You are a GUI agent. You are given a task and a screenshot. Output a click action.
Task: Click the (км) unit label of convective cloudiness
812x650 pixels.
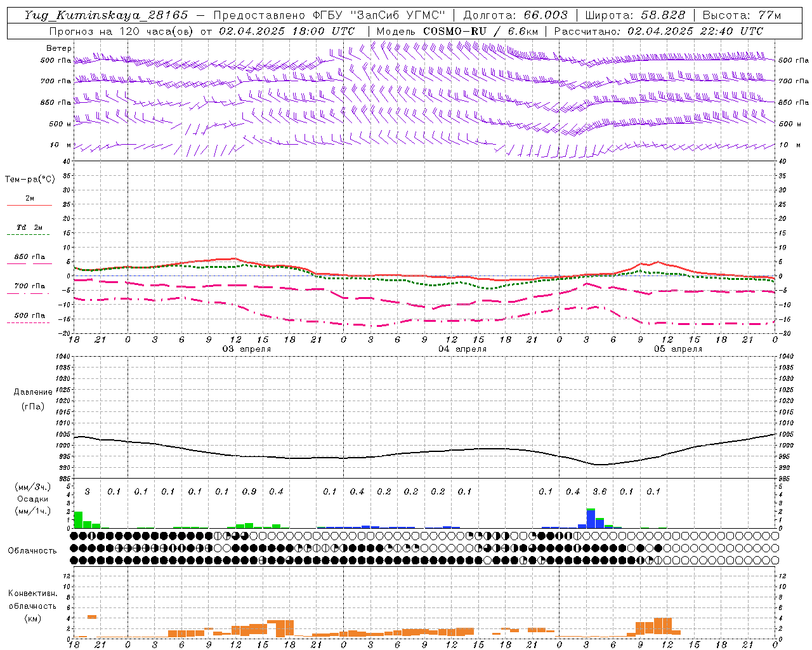tap(32, 618)
